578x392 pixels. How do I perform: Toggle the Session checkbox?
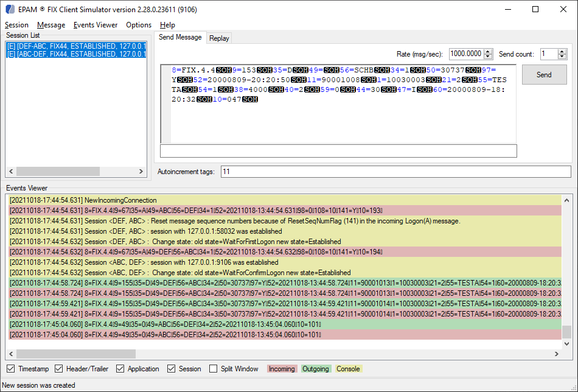(x=172, y=369)
